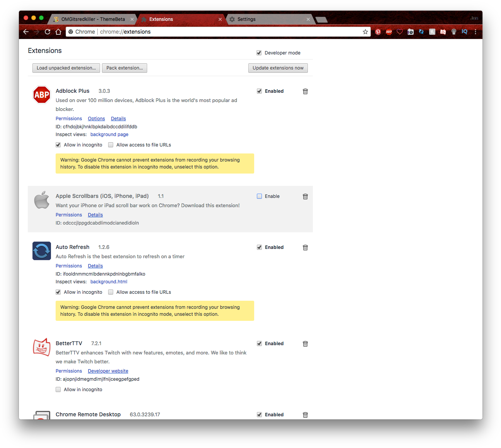The image size is (501, 448).
Task: Click Load unpacked extension button
Action: (x=66, y=68)
